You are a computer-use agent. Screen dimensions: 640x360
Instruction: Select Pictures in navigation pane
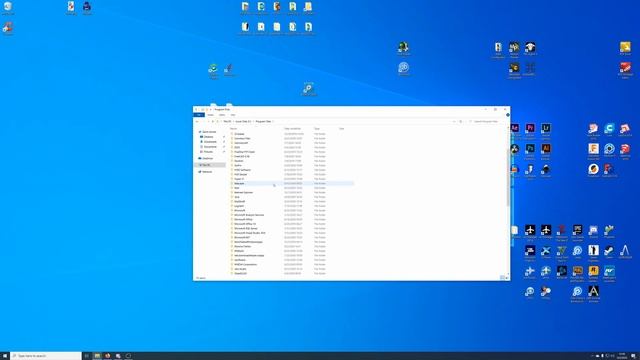[x=208, y=151]
